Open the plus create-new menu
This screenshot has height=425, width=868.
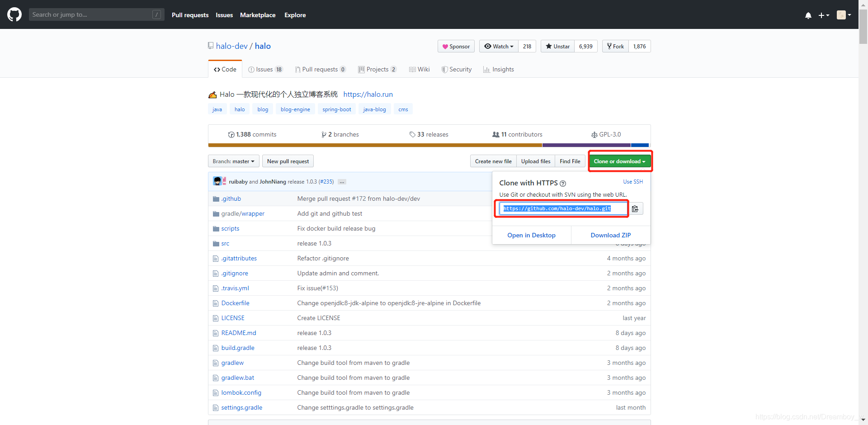(x=824, y=15)
